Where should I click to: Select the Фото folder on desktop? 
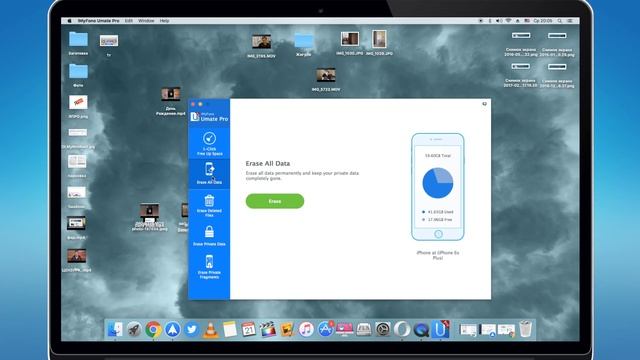click(78, 75)
